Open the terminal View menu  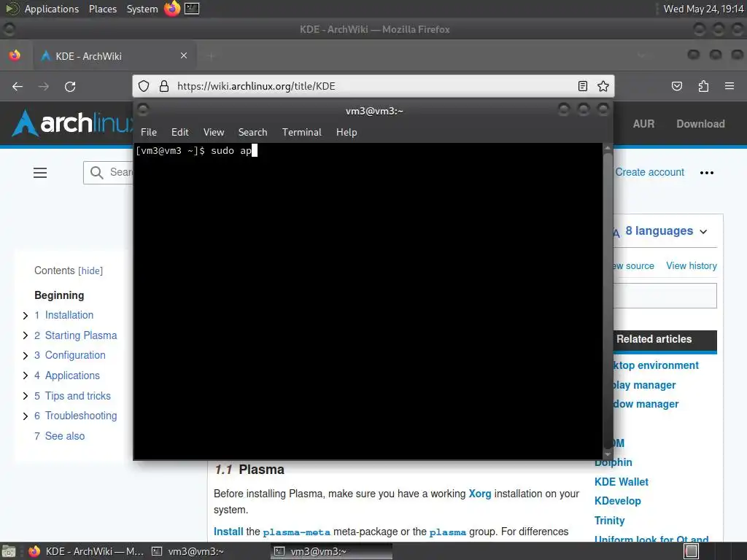point(214,133)
